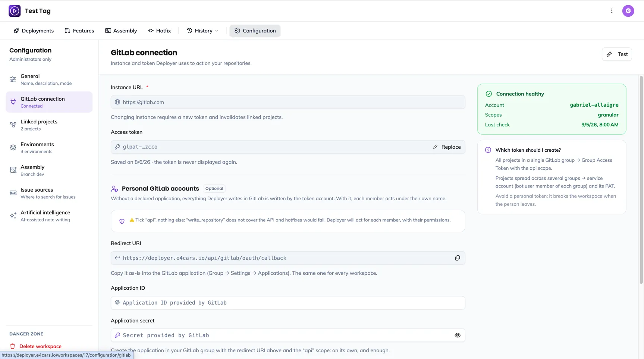Click the Configuration sidebar heading

(x=31, y=50)
